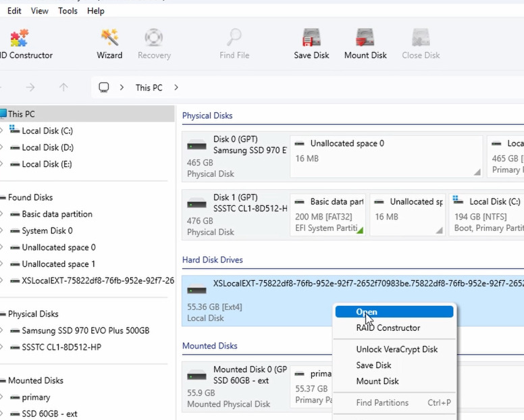The width and height of the screenshot is (524, 420).
Task: Click the Hard Disk Drives section header
Action: coord(213,260)
